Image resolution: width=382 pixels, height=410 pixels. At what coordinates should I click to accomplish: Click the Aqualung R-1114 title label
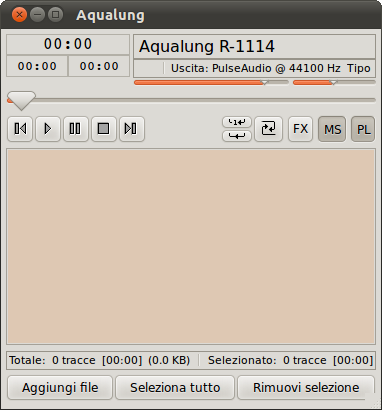pyautogui.click(x=207, y=46)
